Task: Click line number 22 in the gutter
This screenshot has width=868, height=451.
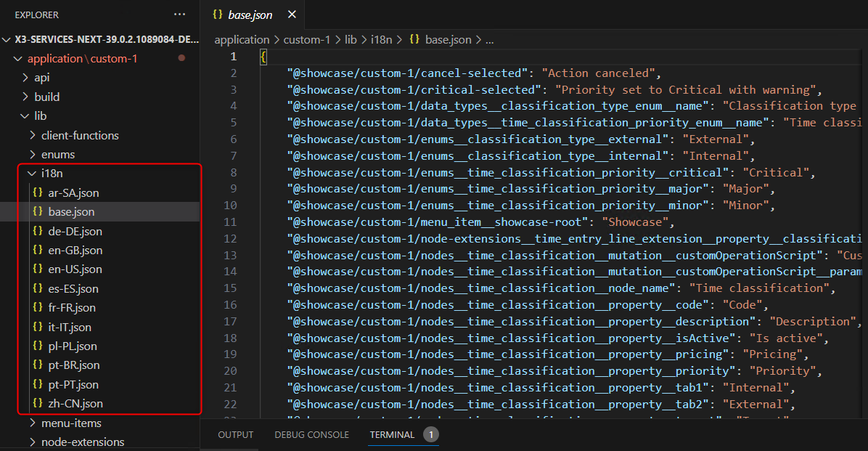Action: click(230, 405)
